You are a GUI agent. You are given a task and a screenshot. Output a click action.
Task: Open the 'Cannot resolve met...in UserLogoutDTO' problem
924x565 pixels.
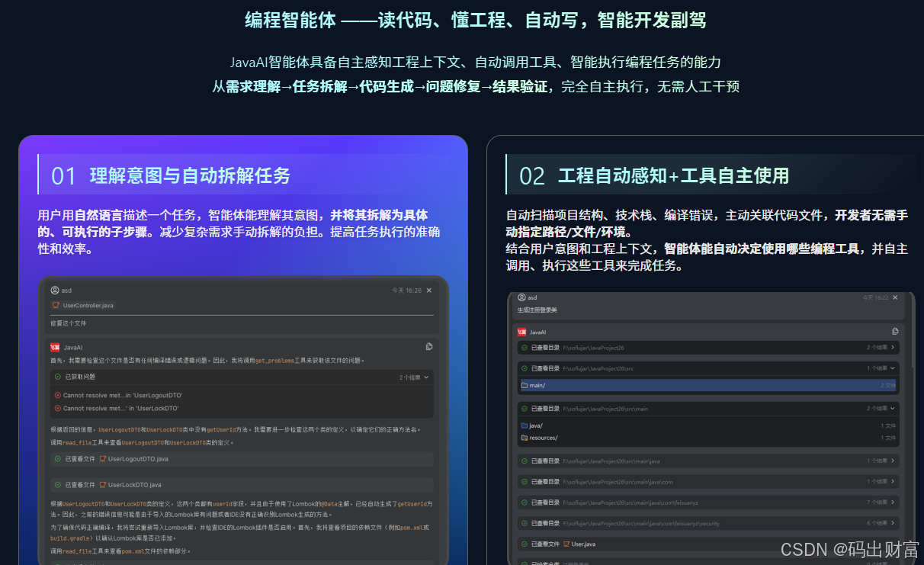(x=123, y=395)
